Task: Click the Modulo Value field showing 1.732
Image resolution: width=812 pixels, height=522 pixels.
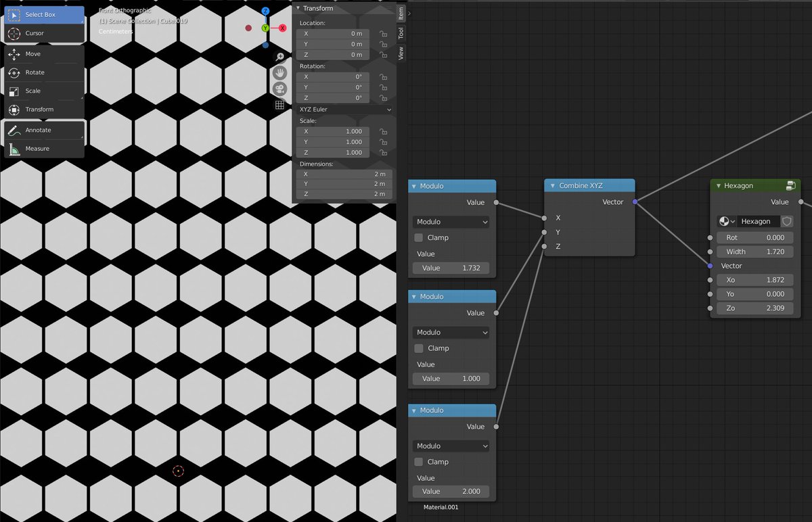Action: coord(451,268)
